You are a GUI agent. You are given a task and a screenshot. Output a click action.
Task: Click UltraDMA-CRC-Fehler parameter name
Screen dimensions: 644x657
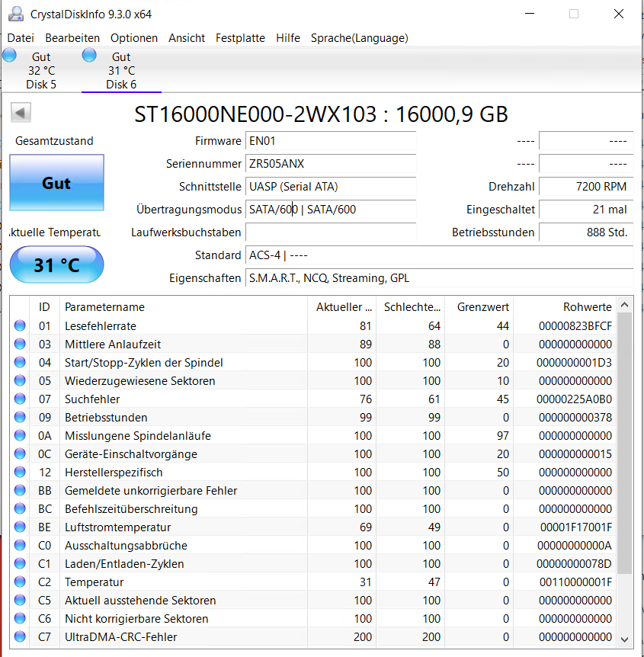click(120, 637)
